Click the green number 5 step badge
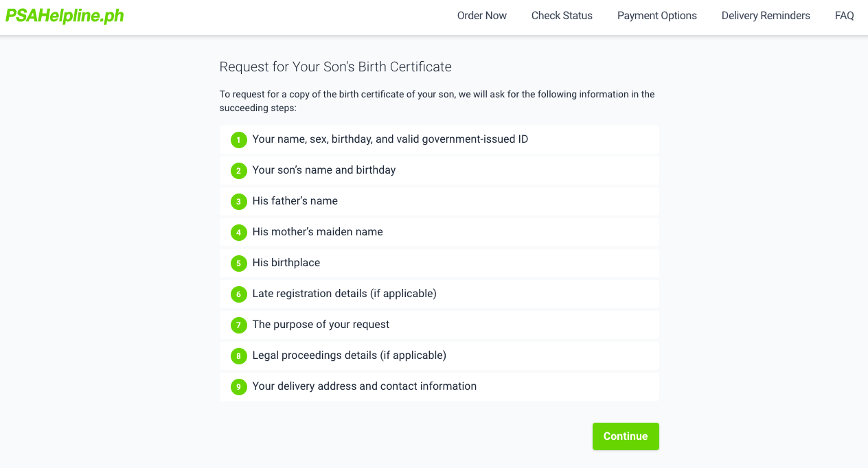 click(x=238, y=264)
